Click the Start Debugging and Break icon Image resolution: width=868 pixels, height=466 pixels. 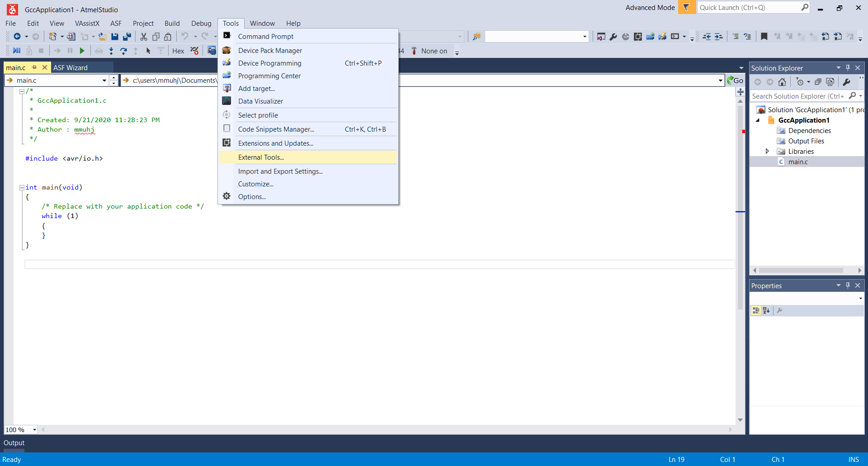[17, 51]
